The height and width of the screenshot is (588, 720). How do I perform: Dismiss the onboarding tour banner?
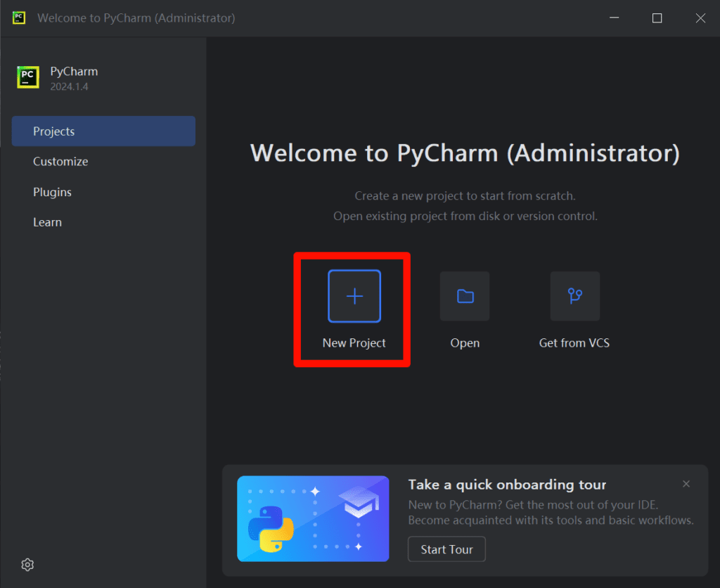coord(686,484)
